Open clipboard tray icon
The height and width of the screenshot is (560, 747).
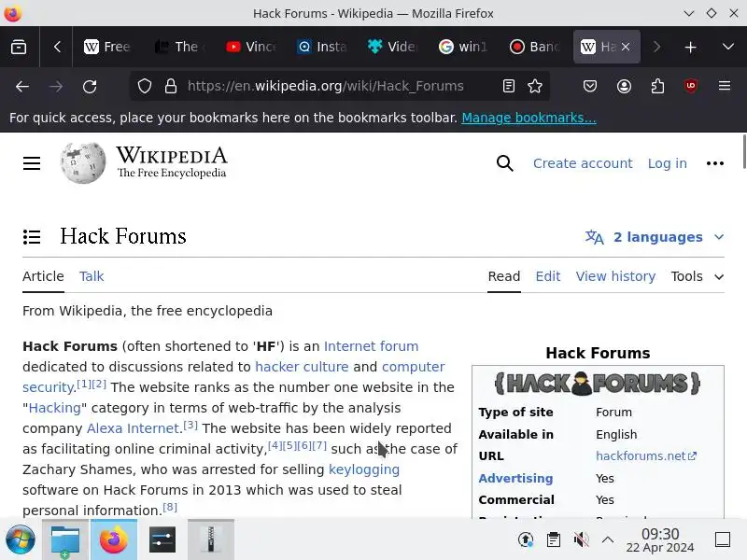(x=554, y=540)
